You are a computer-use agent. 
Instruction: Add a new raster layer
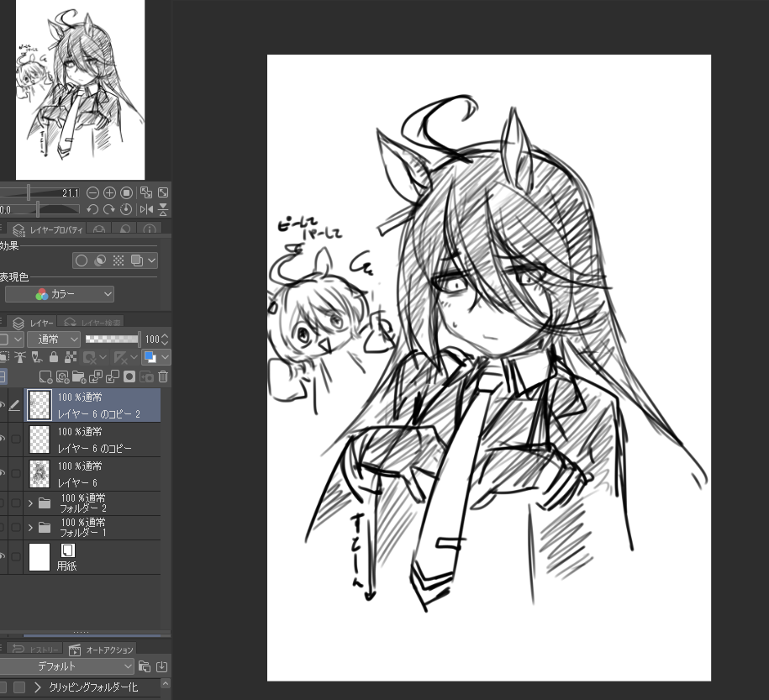pyautogui.click(x=46, y=377)
